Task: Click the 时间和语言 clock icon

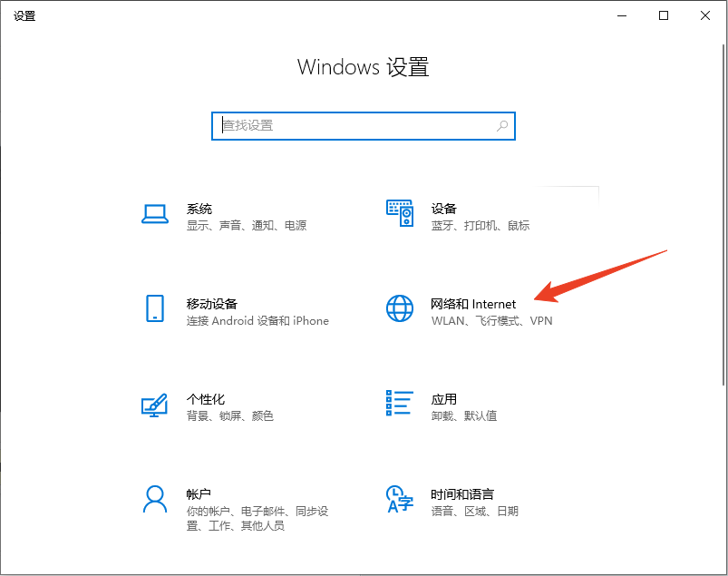Action: [x=399, y=500]
